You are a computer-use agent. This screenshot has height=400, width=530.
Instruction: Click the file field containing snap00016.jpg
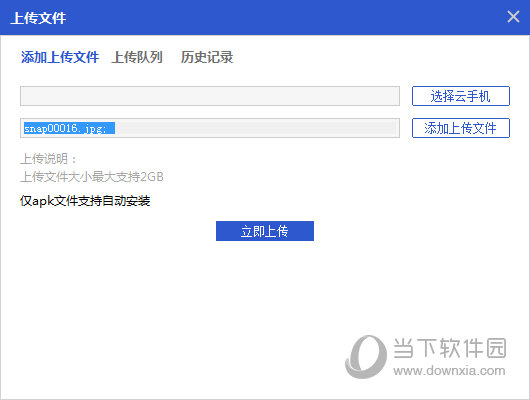(210, 128)
